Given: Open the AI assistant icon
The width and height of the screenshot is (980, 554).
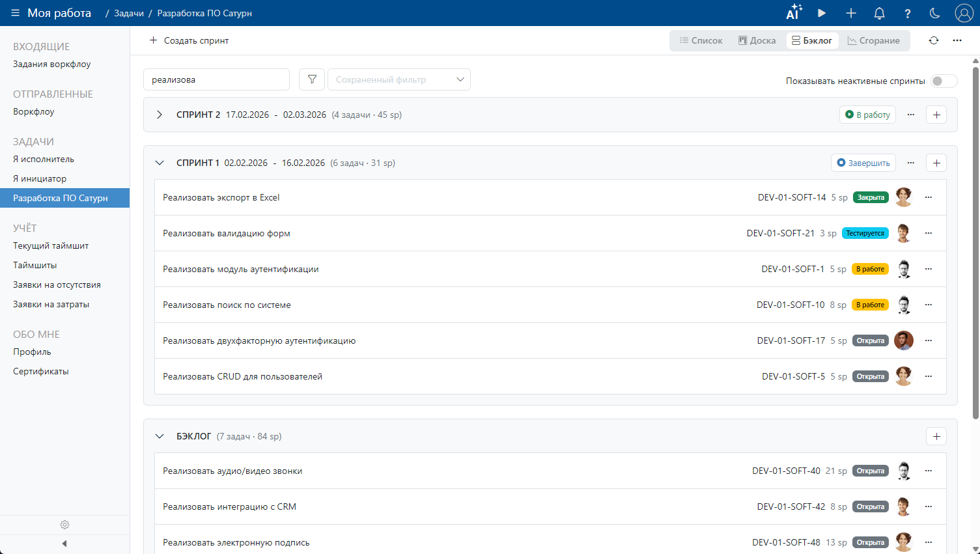Looking at the screenshot, I should (x=794, y=13).
